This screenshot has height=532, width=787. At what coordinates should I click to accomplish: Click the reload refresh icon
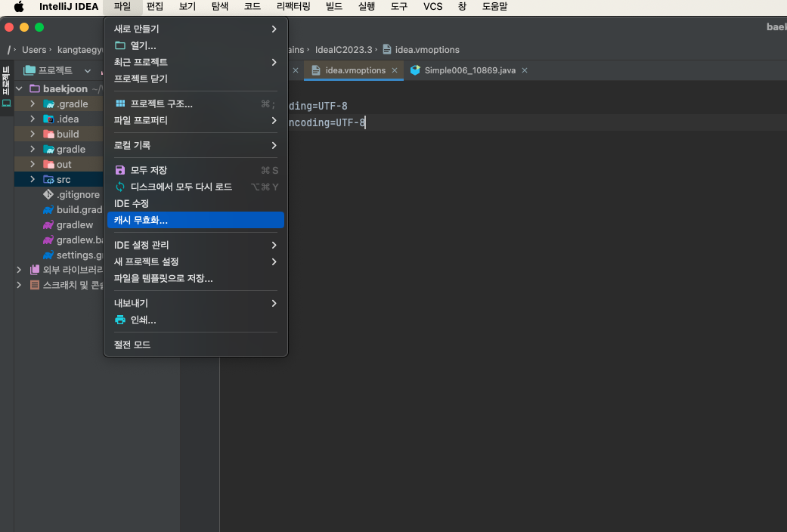120,187
